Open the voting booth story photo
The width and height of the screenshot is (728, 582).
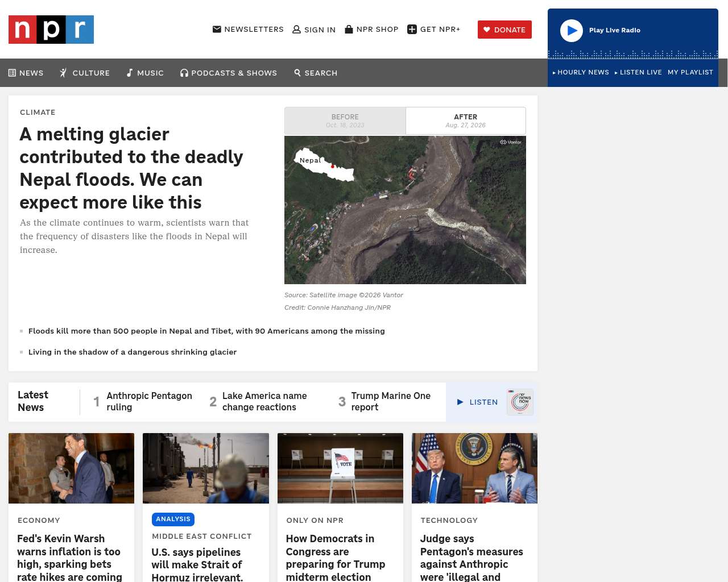pos(340,468)
